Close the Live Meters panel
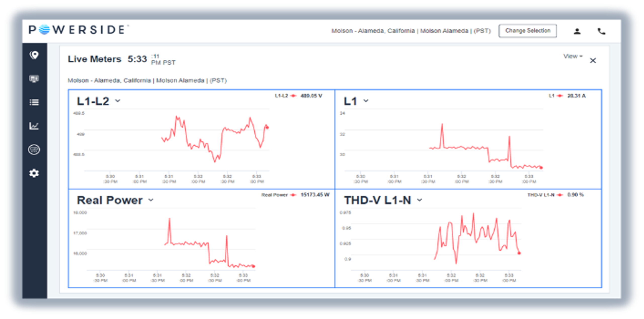644x319 pixels. point(593,61)
